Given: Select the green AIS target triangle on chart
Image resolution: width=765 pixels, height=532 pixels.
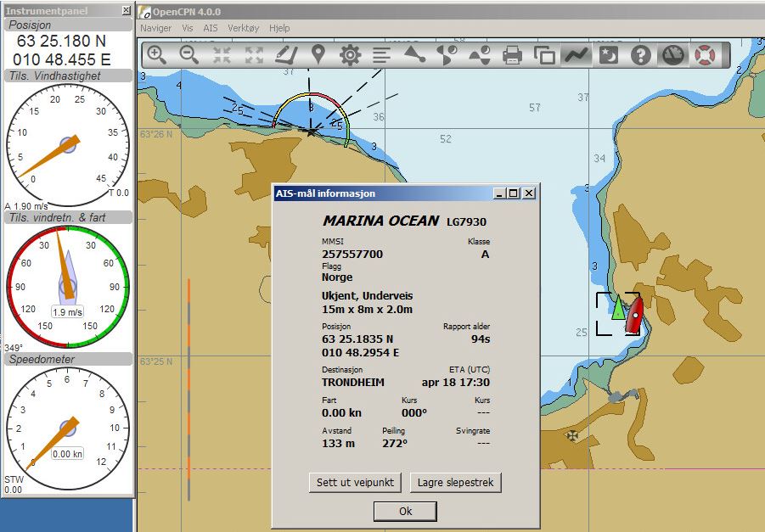Looking at the screenshot, I should [618, 307].
